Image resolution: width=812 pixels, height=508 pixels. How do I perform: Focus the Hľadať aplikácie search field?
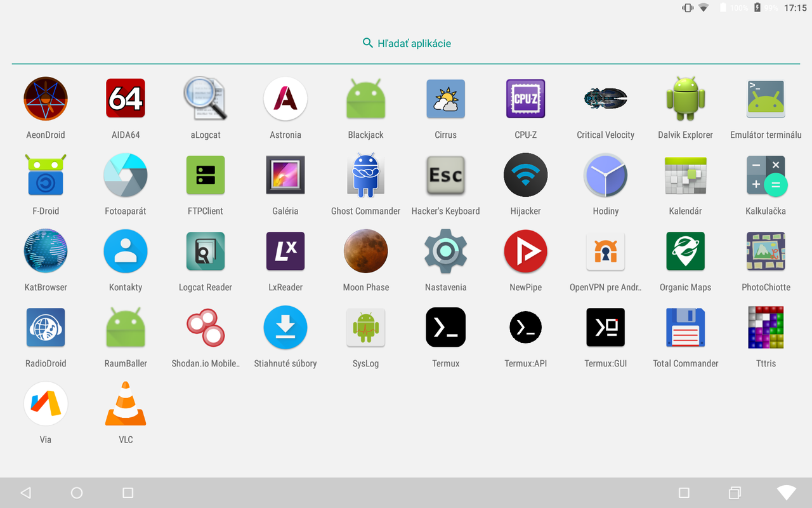pyautogui.click(x=406, y=43)
